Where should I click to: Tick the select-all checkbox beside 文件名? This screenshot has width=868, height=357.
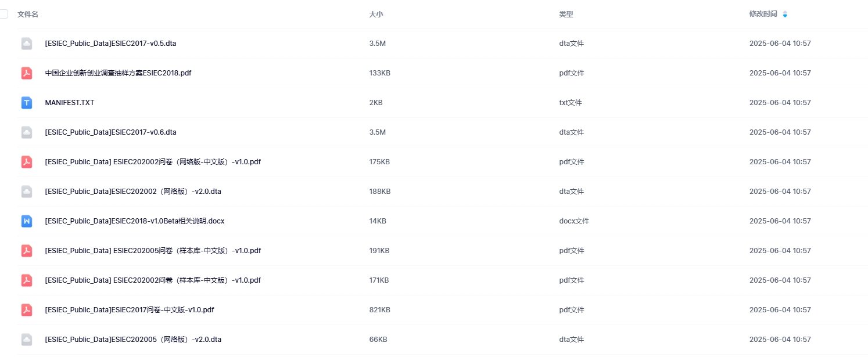pos(3,14)
